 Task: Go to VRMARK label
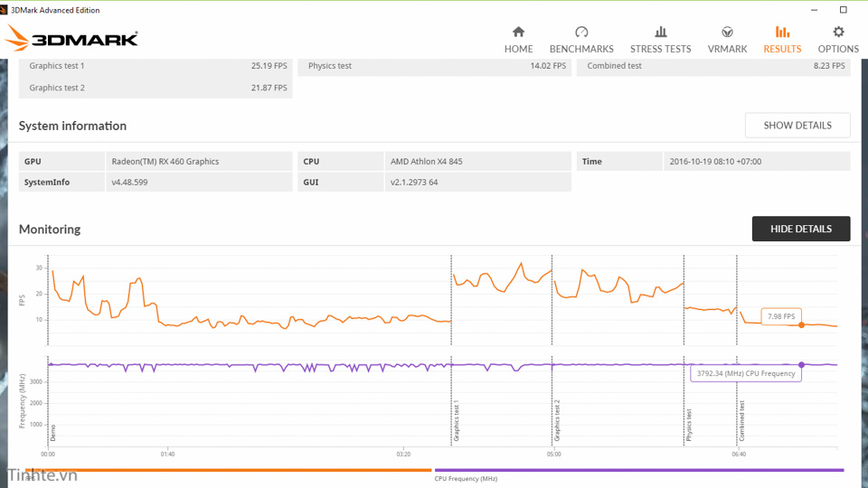tap(727, 49)
